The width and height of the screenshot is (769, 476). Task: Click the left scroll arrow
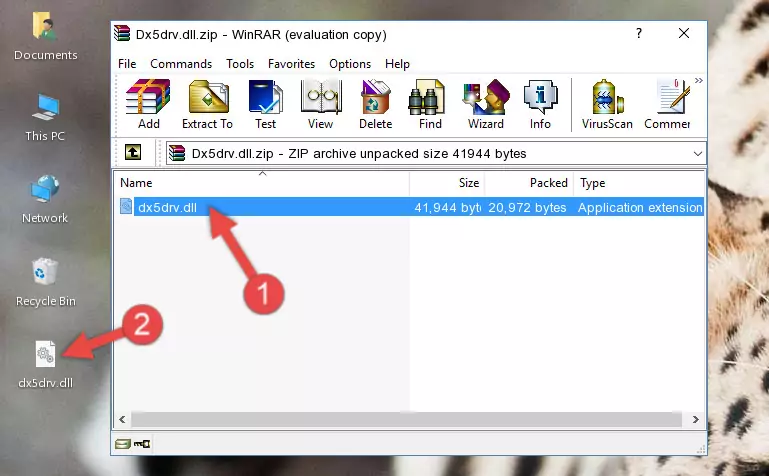pos(122,420)
